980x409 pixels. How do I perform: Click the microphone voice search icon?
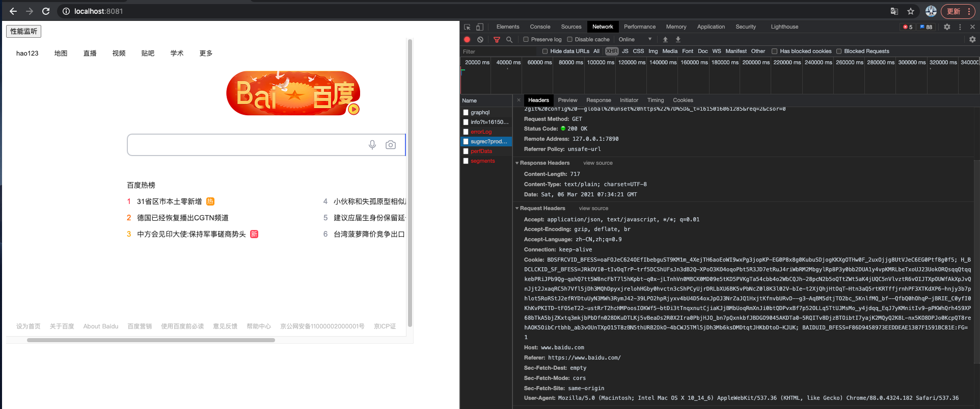[x=372, y=145]
